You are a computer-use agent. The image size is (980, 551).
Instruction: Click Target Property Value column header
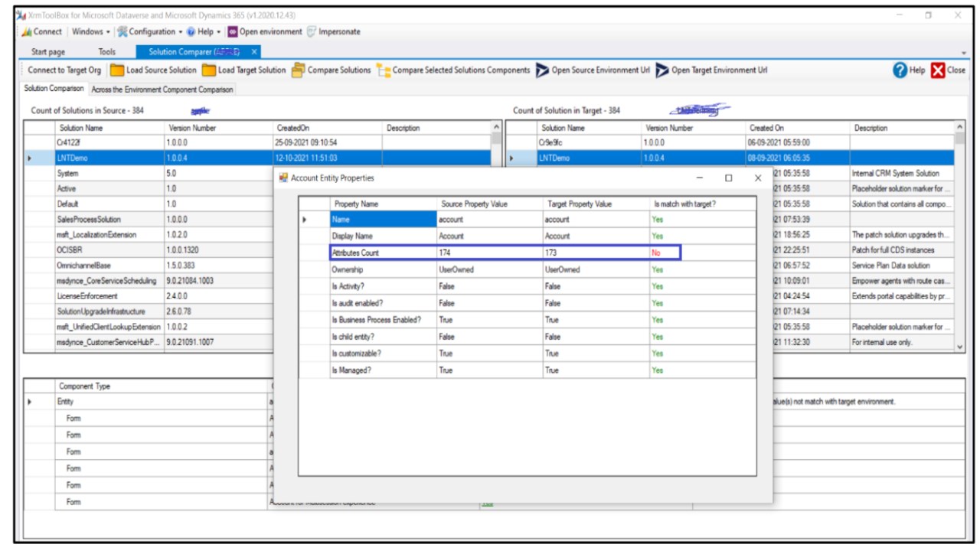(x=596, y=204)
